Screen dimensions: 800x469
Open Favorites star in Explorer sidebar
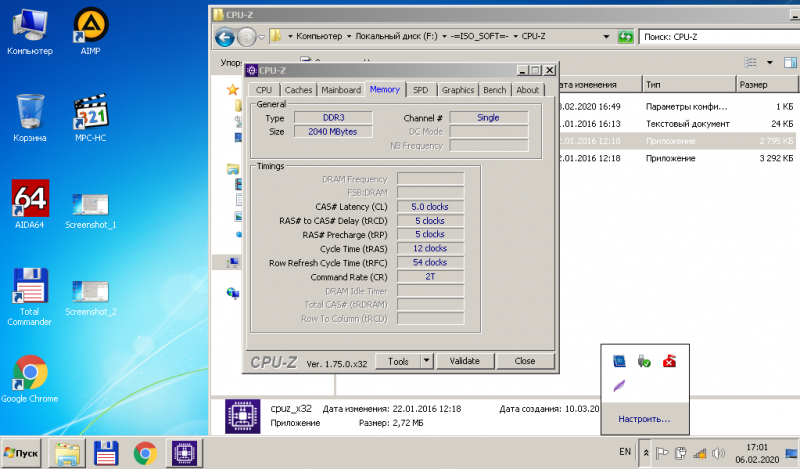pos(233,90)
